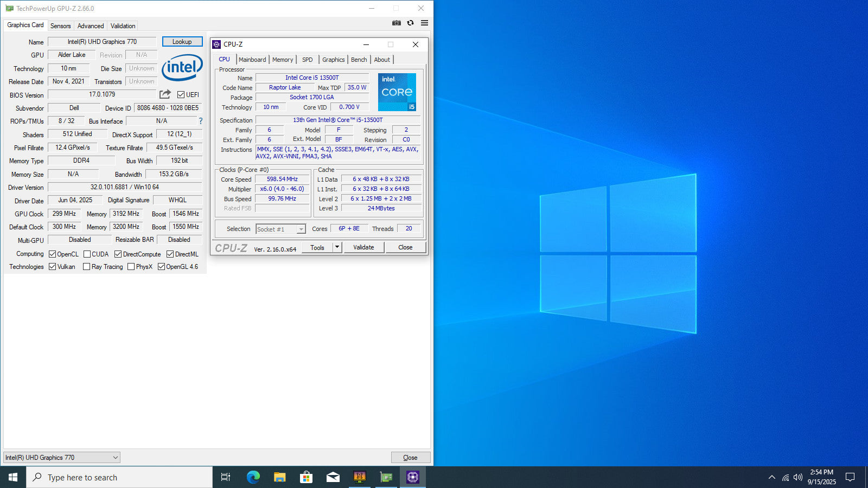The image size is (868, 488).
Task: Click the Device ID value 8086 4680
Action: (x=168, y=108)
